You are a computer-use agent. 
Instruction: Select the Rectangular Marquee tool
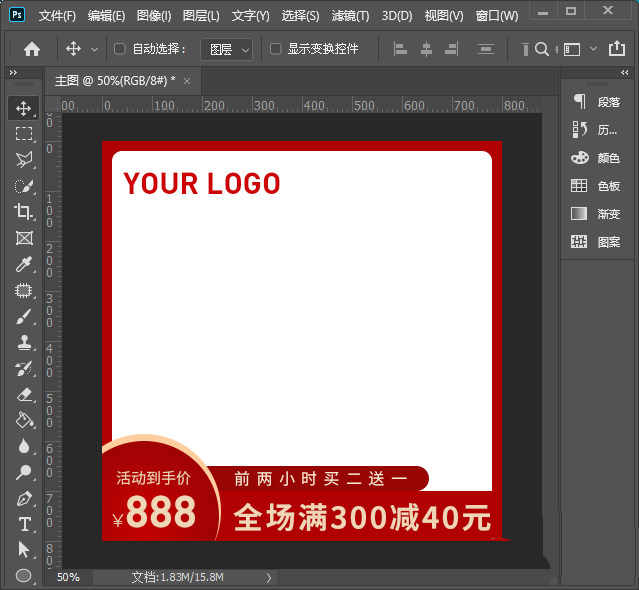[24, 134]
